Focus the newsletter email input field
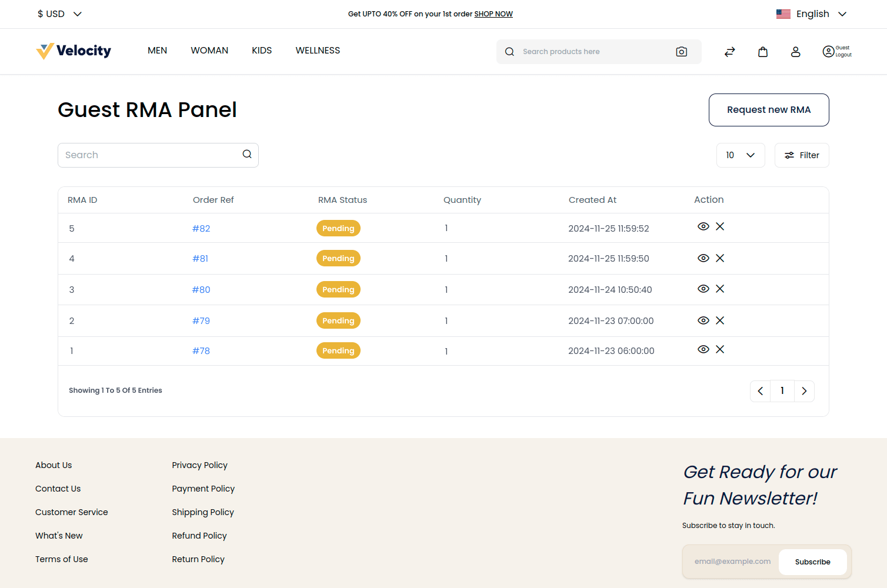887x588 pixels. point(732,562)
